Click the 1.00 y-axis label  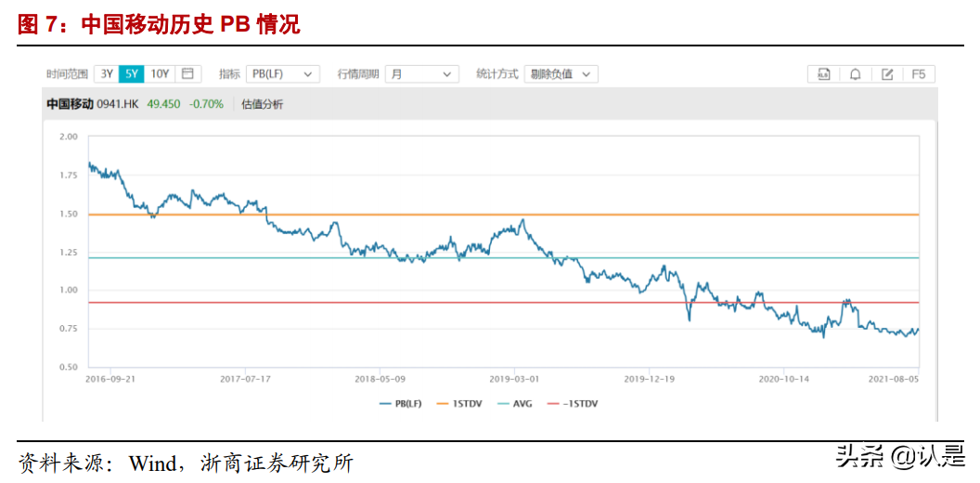tap(70, 291)
